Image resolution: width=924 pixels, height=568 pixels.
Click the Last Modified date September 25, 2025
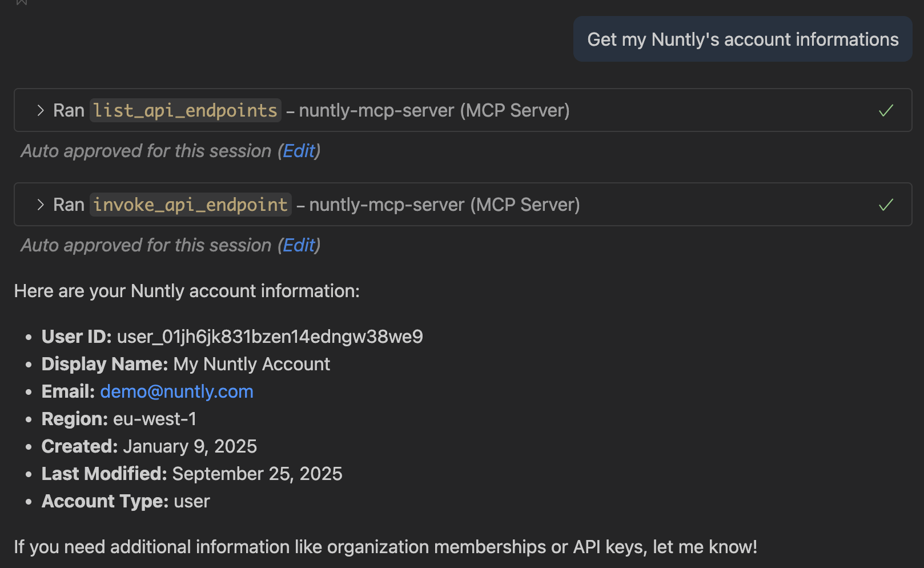click(257, 474)
